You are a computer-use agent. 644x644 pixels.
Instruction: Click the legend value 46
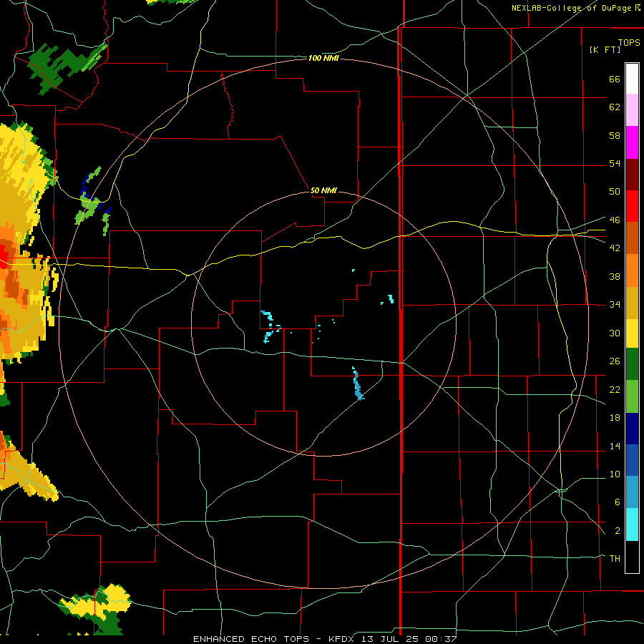(x=615, y=220)
